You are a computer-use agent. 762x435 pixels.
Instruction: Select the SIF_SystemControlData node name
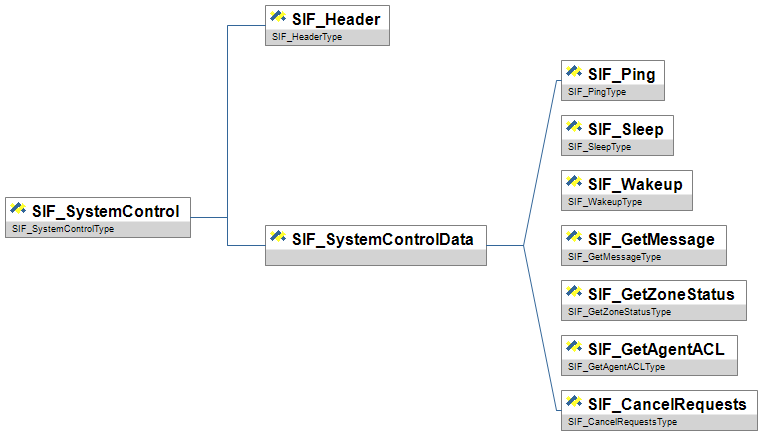tap(383, 239)
